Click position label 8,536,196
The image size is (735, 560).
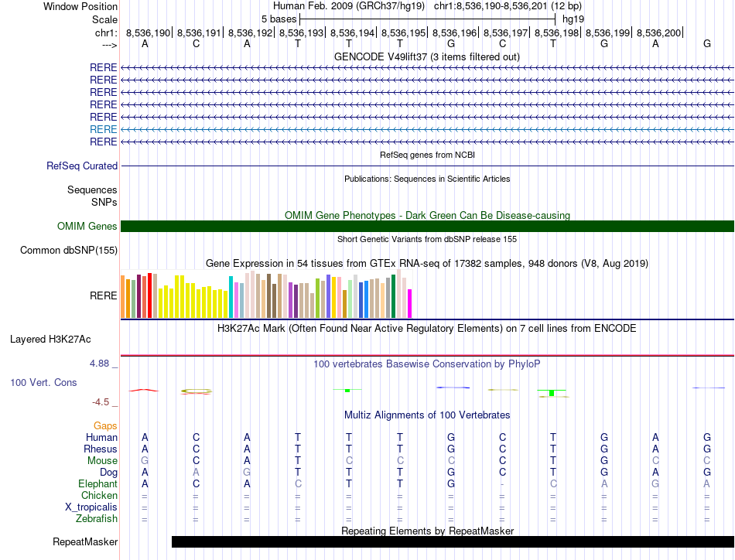coord(454,32)
